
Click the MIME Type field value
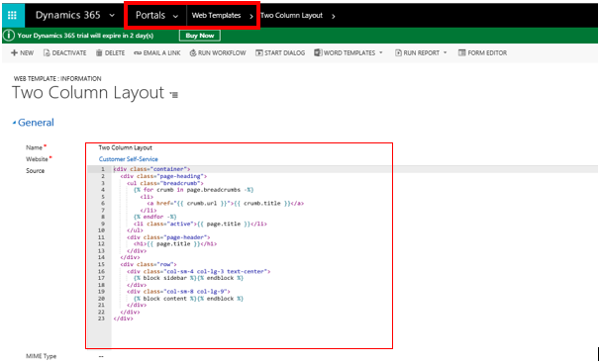click(x=101, y=356)
